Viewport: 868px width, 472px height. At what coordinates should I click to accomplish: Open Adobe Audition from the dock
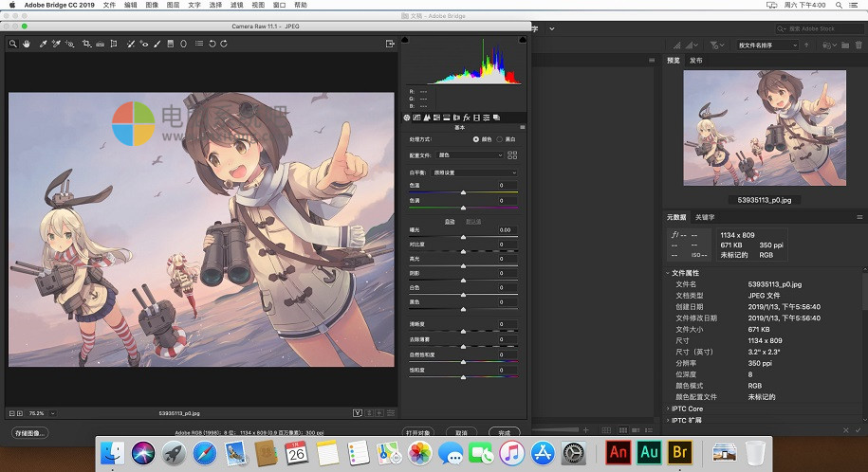[650, 451]
